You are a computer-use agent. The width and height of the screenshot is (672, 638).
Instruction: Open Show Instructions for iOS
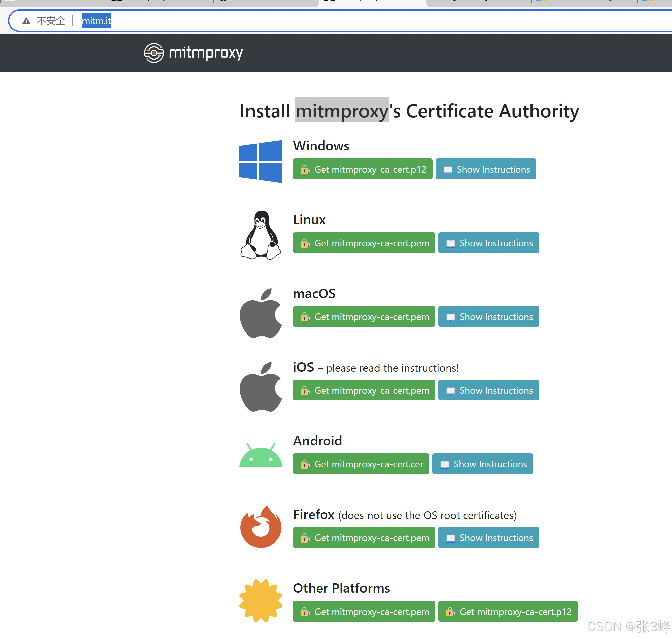[x=488, y=390]
